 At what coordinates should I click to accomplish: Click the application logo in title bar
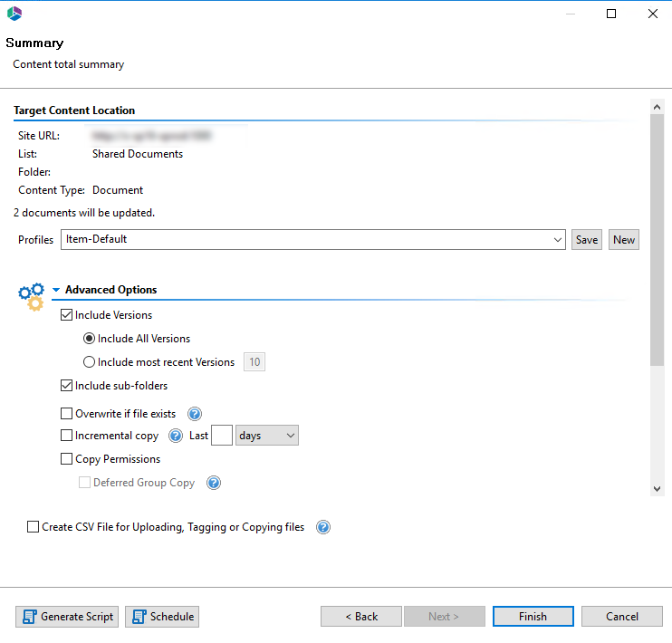click(14, 14)
